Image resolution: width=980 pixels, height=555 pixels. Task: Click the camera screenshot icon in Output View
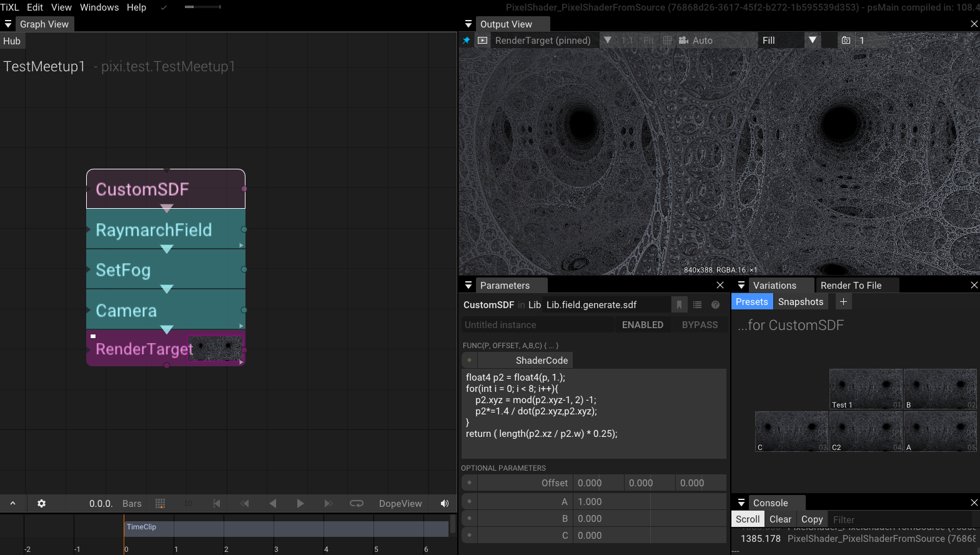pyautogui.click(x=846, y=41)
